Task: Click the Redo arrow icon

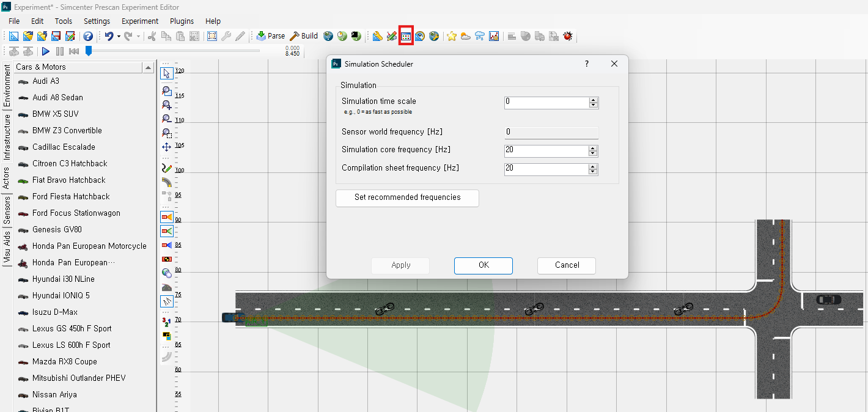Action: pyautogui.click(x=128, y=36)
